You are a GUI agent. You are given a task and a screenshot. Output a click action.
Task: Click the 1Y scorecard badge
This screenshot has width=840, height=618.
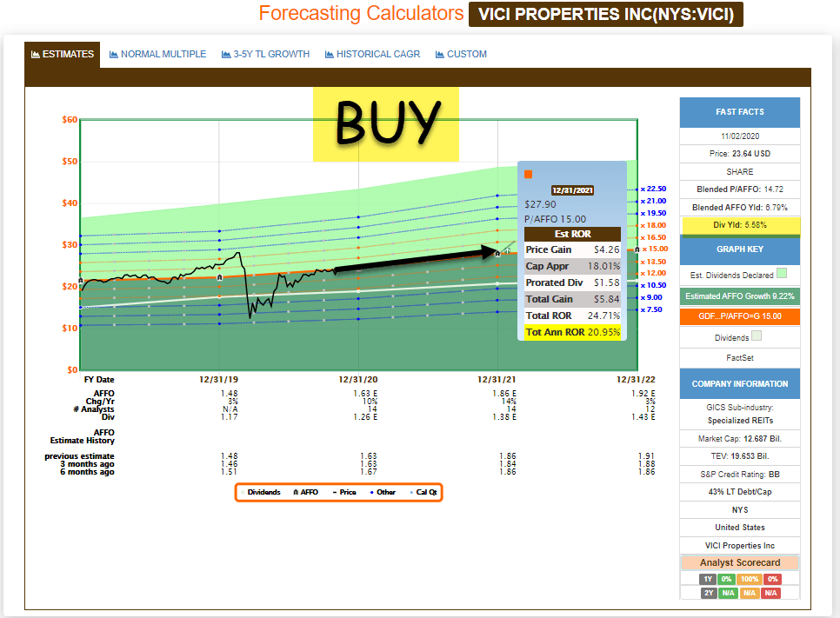[x=708, y=579]
